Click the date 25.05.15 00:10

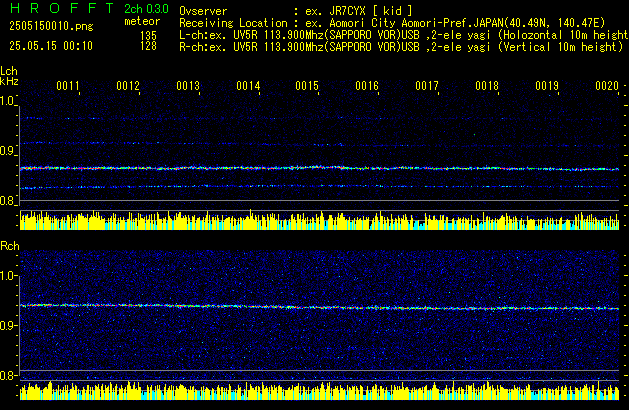pos(51,46)
